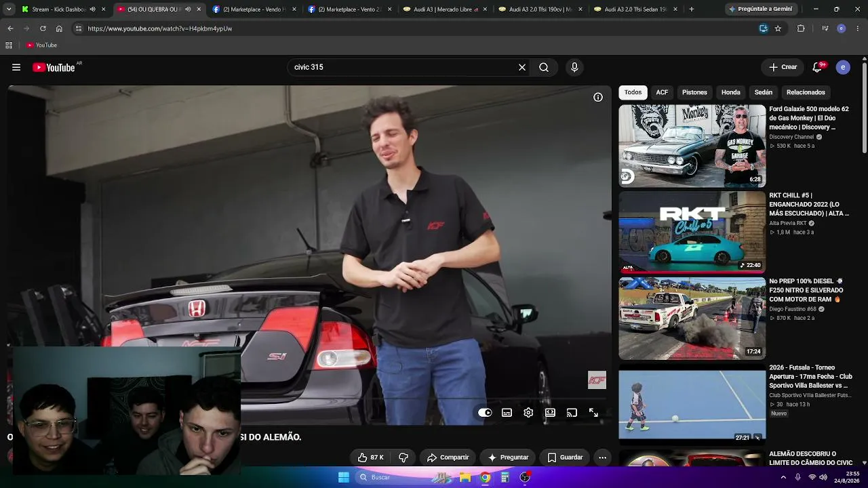Open OBS Studio from the taskbar
This screenshot has width=868, height=488.
point(524,477)
